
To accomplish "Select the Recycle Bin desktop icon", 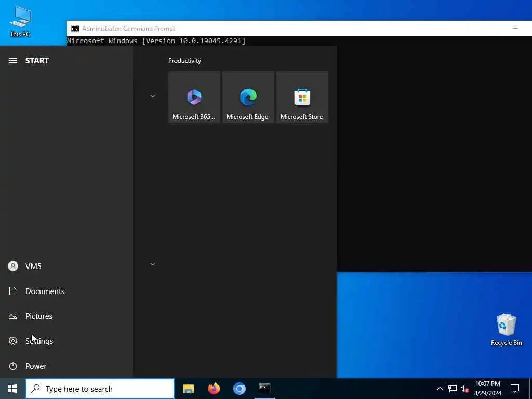I will pyautogui.click(x=506, y=329).
